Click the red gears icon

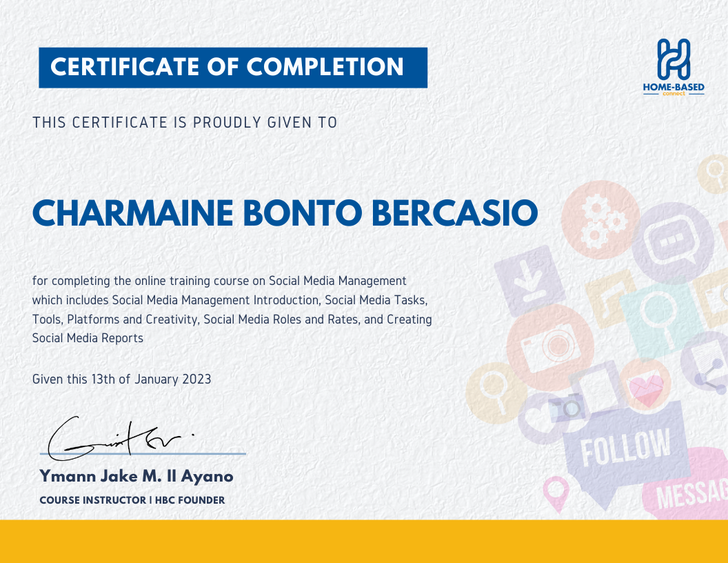click(600, 219)
